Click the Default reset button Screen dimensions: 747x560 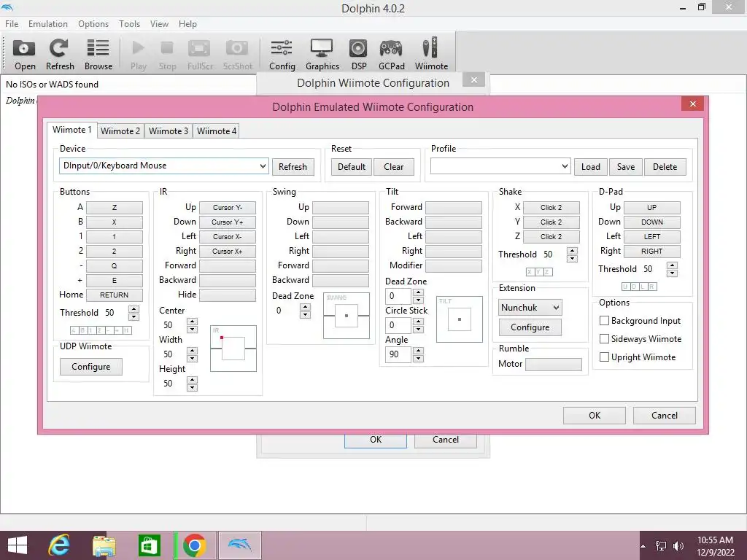click(351, 167)
